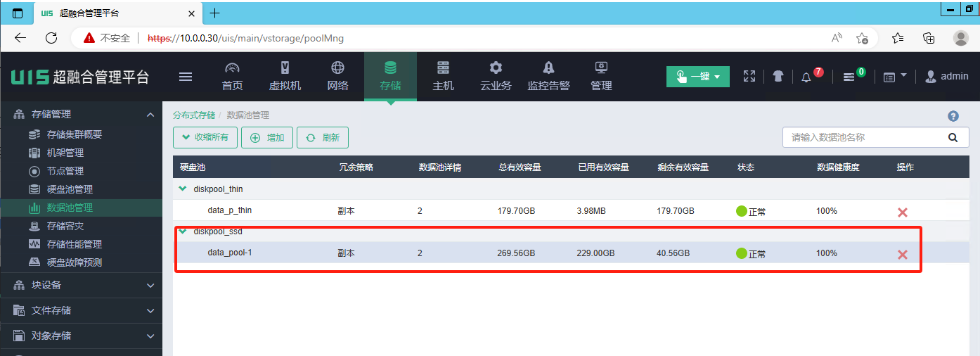
Task: Select the data_pool-1 row name
Action: pyautogui.click(x=230, y=253)
